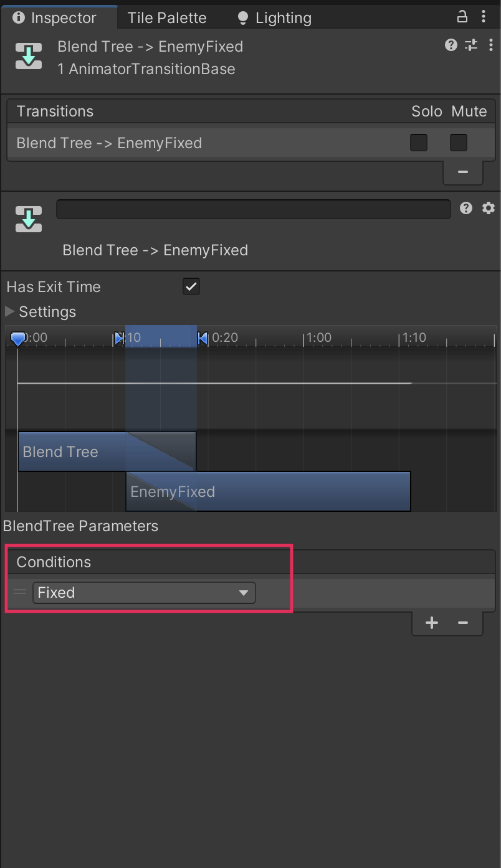Uncheck the Has Exit Time checkbox
The image size is (501, 868).
tap(191, 286)
